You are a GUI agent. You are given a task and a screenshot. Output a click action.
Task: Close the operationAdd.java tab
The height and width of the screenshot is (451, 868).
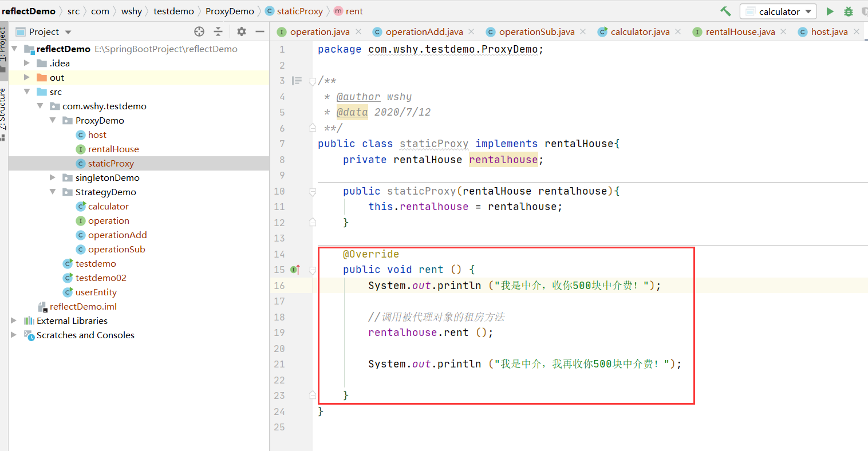[x=471, y=31]
